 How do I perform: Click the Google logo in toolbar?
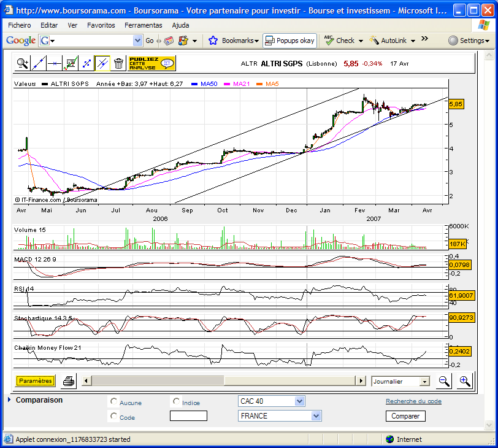tap(21, 41)
